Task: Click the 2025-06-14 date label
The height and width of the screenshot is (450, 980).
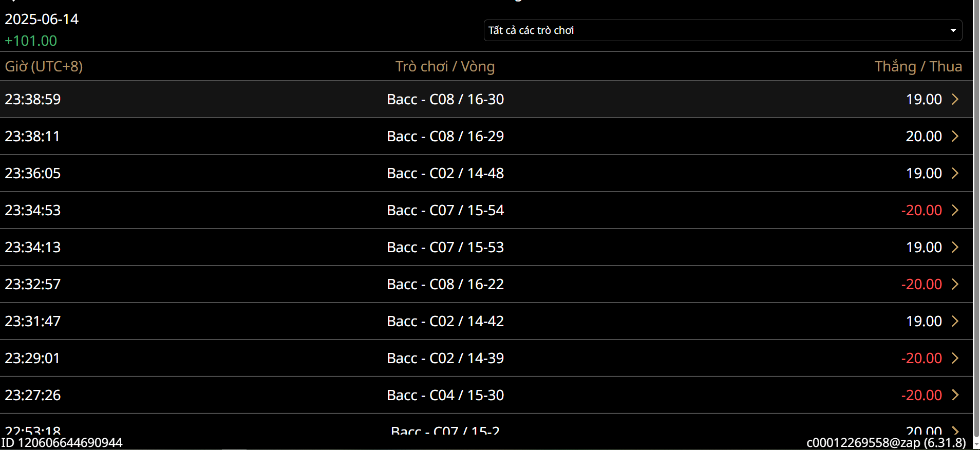Action: pos(42,19)
